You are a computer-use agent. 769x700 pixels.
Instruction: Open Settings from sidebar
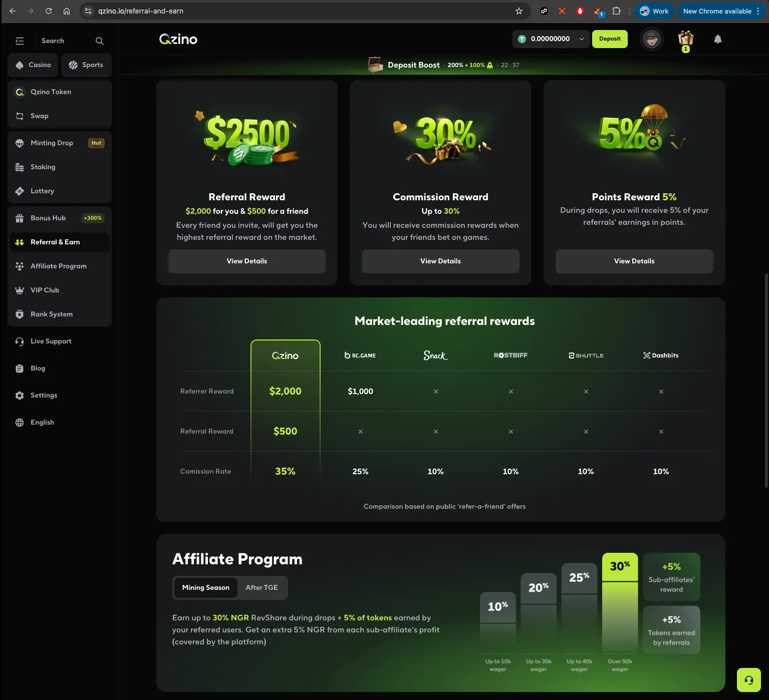tap(60, 396)
